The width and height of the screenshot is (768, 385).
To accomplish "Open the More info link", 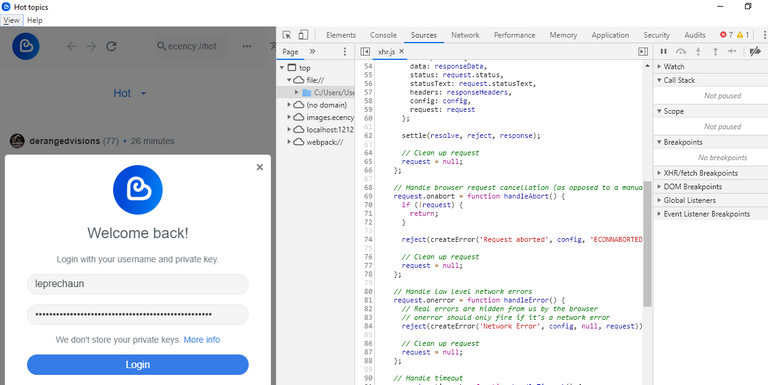I will pos(202,339).
